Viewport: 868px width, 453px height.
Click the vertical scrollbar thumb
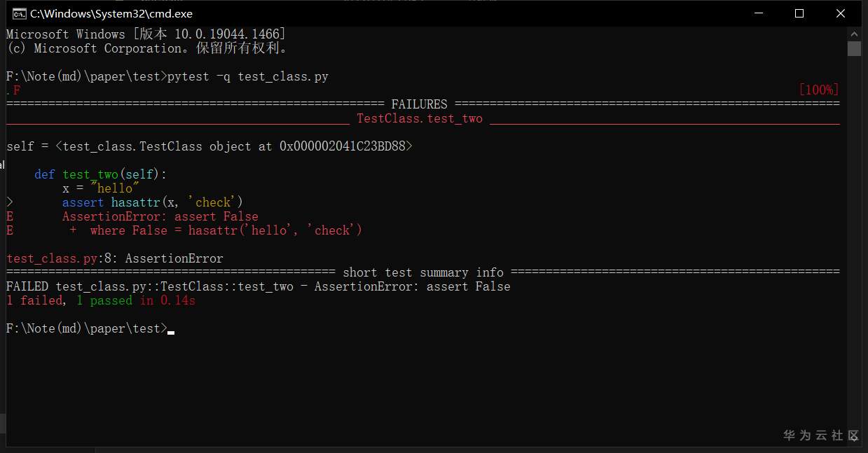coord(853,48)
